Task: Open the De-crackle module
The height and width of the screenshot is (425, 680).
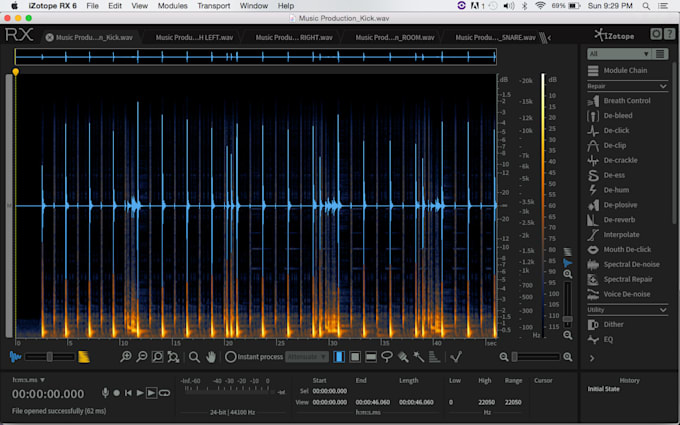Action: [612, 160]
